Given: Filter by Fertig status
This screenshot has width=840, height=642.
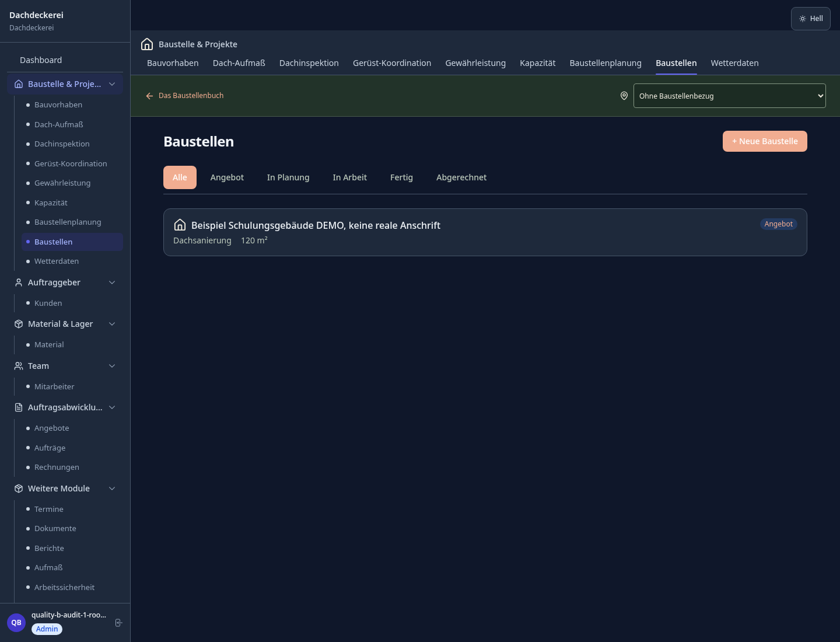Looking at the screenshot, I should 401,177.
